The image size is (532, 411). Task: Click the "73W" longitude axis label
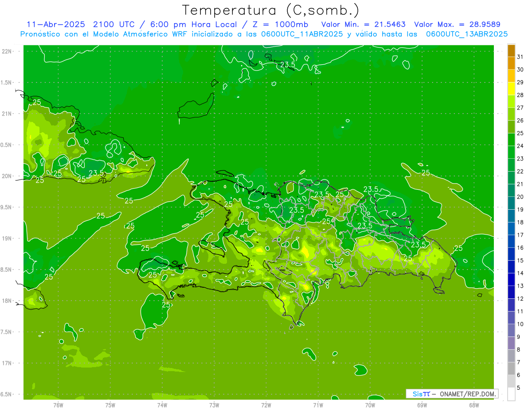click(x=214, y=405)
